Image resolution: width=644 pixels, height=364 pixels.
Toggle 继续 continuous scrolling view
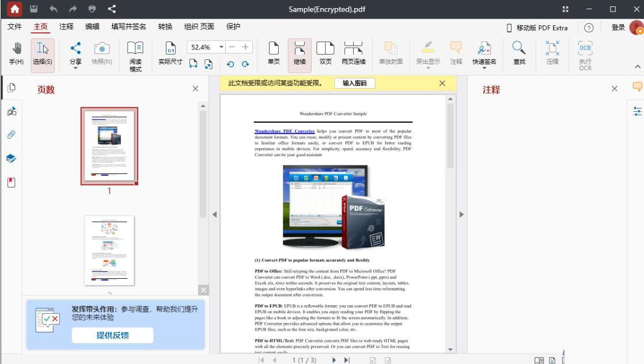[x=300, y=55]
